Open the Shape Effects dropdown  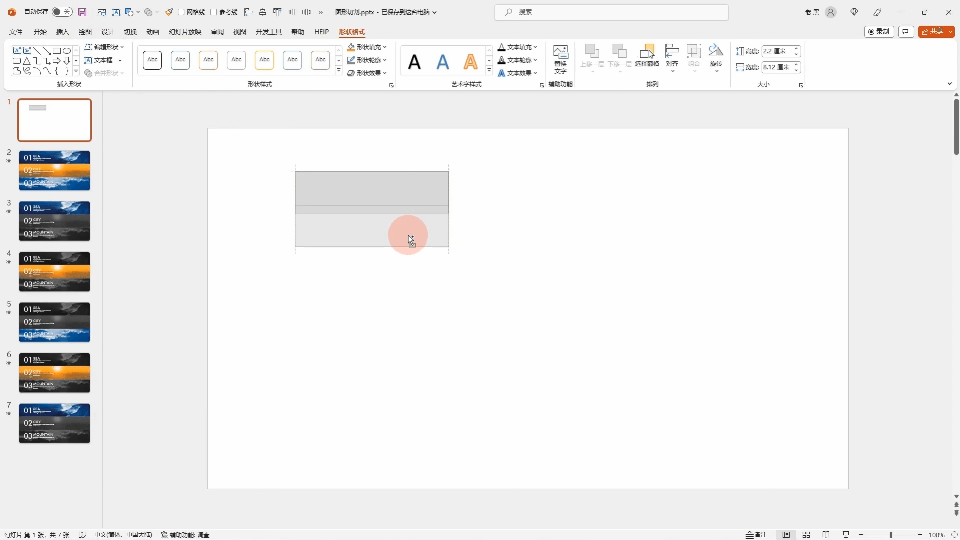tap(367, 73)
